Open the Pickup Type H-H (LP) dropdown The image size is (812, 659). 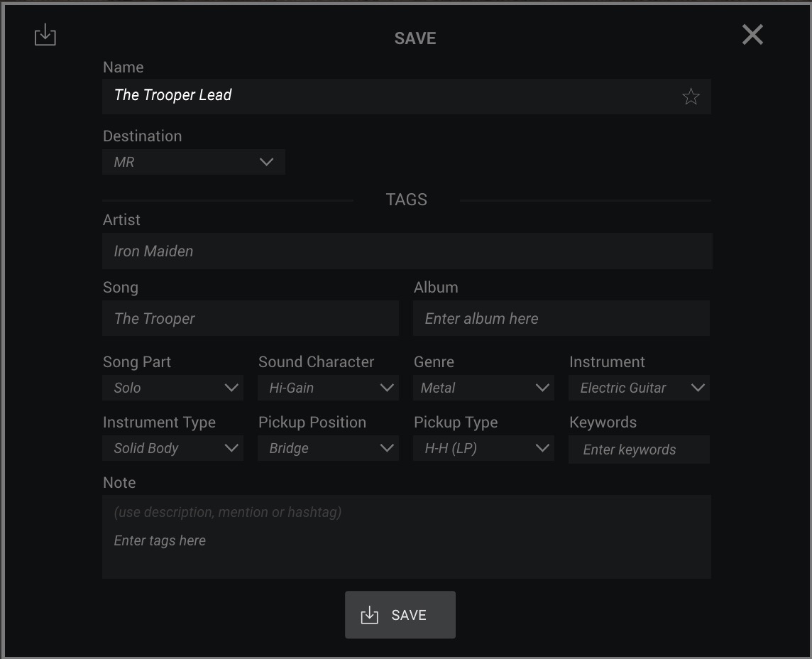coord(483,448)
